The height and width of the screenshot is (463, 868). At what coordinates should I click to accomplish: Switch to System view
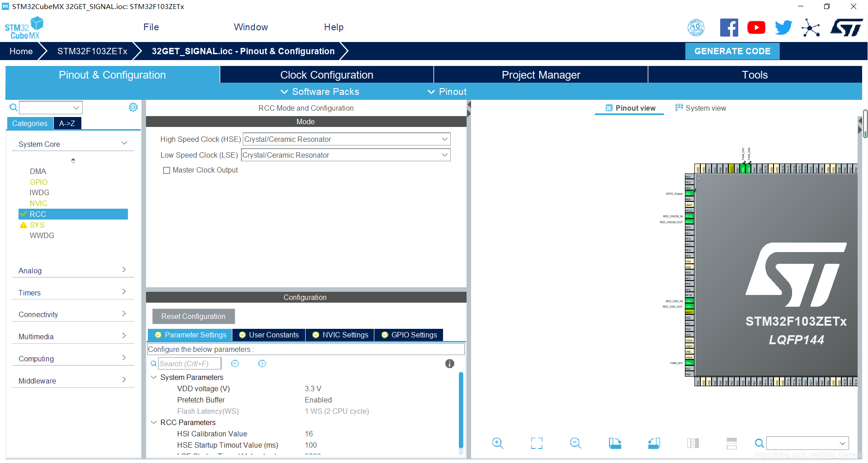coord(701,108)
